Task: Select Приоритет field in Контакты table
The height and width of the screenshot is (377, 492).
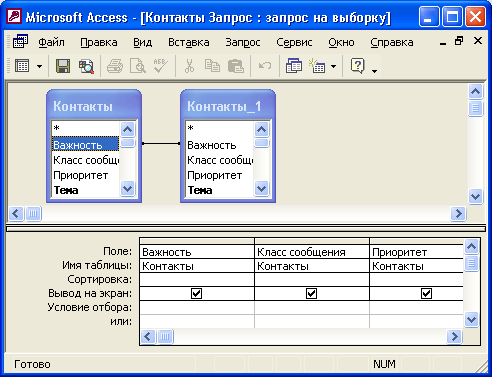Action: point(85,175)
